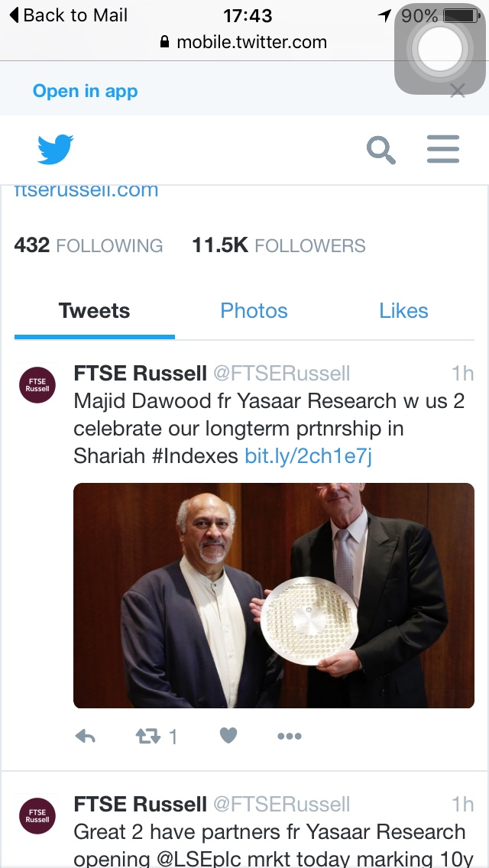489x868 pixels.
Task: Open the hamburger menu icon
Action: coord(443,149)
